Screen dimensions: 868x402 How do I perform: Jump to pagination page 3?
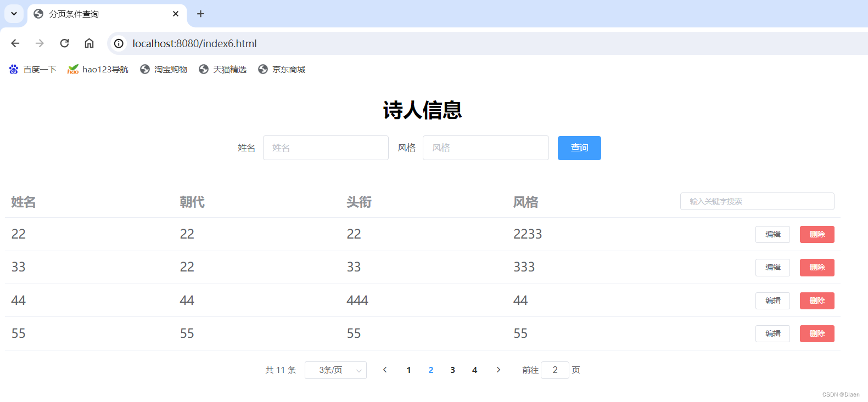pos(452,370)
